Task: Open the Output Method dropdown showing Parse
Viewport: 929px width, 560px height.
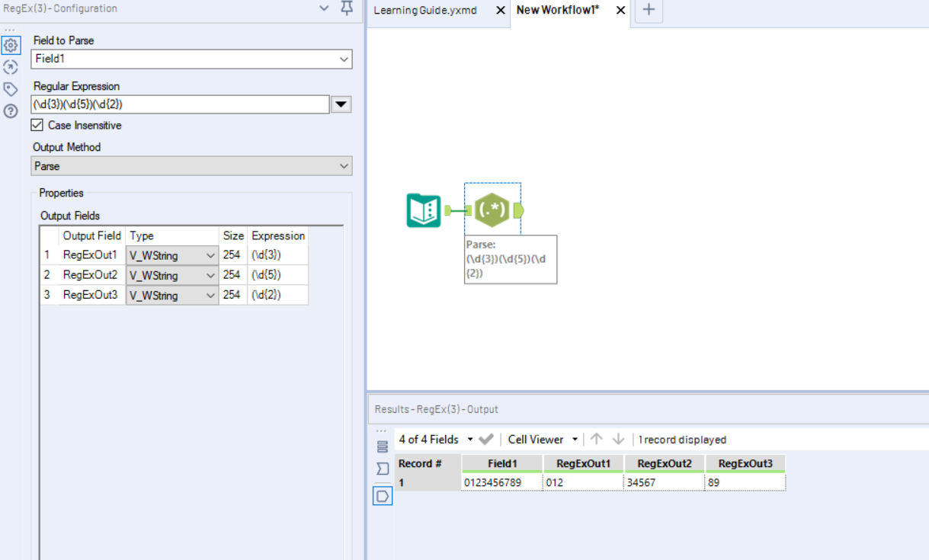Action: pyautogui.click(x=344, y=165)
